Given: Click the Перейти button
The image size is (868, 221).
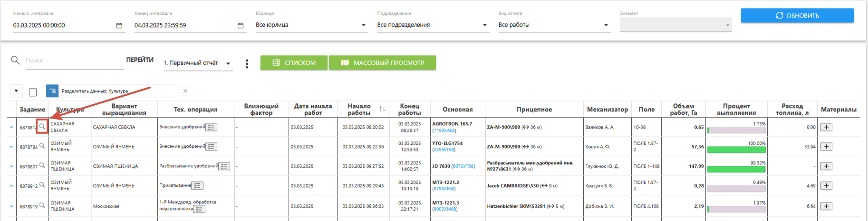Looking at the screenshot, I should pyautogui.click(x=140, y=60).
